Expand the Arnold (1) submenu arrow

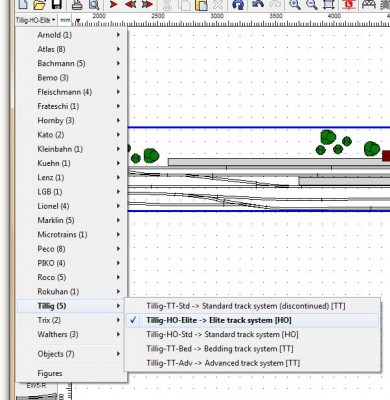(x=118, y=35)
